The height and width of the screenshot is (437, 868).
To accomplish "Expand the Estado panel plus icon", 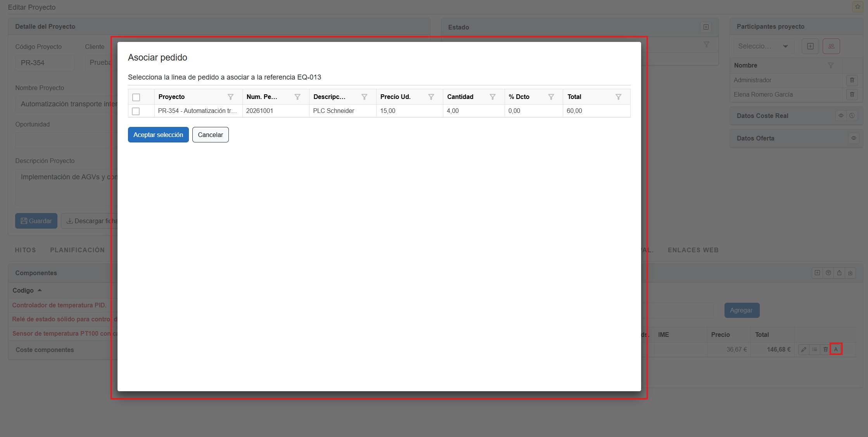I will 706,27.
